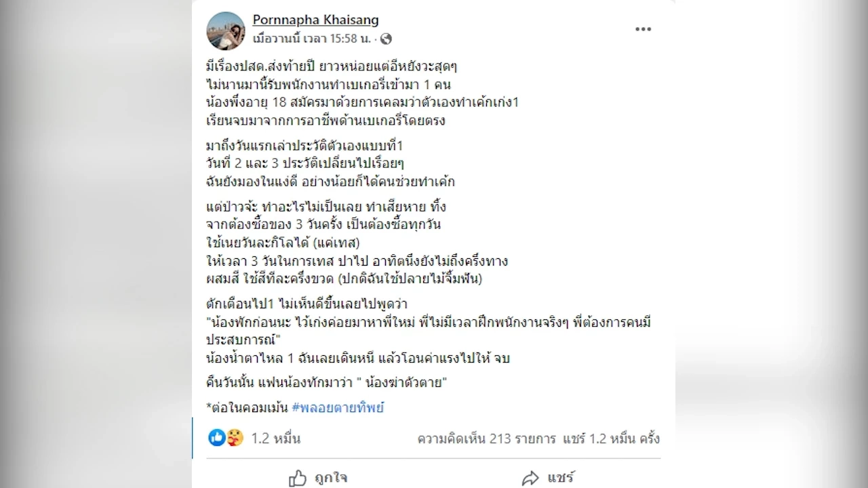Click the reaction icons cluster showing 1.2 หมื่น
868x488 pixels.
225,438
